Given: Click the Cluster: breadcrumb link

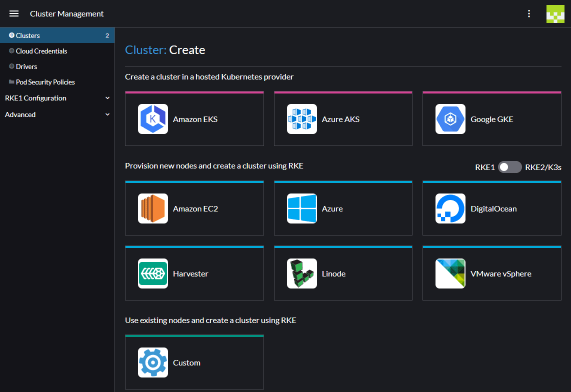Looking at the screenshot, I should click(145, 50).
